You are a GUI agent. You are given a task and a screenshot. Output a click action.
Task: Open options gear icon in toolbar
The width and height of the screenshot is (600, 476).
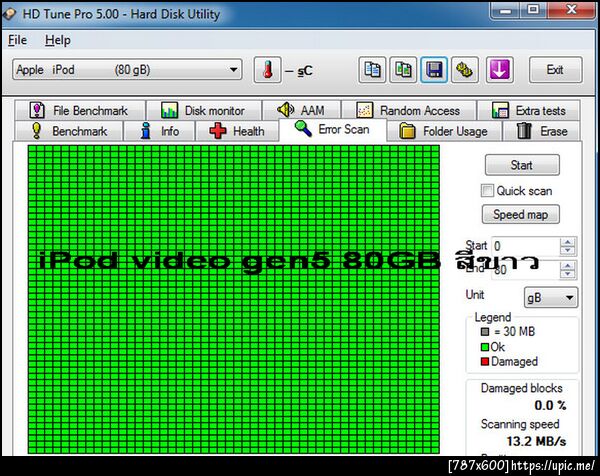point(465,70)
